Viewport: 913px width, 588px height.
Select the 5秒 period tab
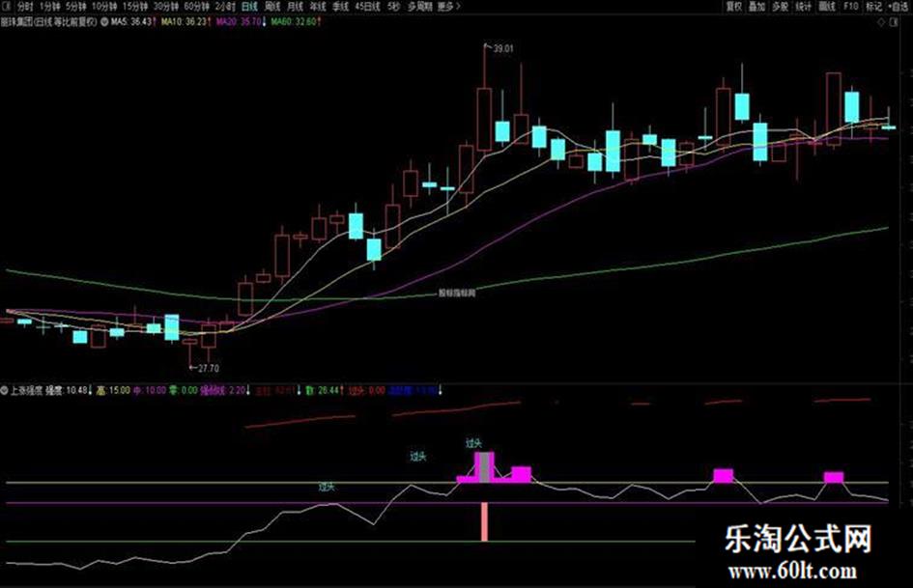pos(393,7)
